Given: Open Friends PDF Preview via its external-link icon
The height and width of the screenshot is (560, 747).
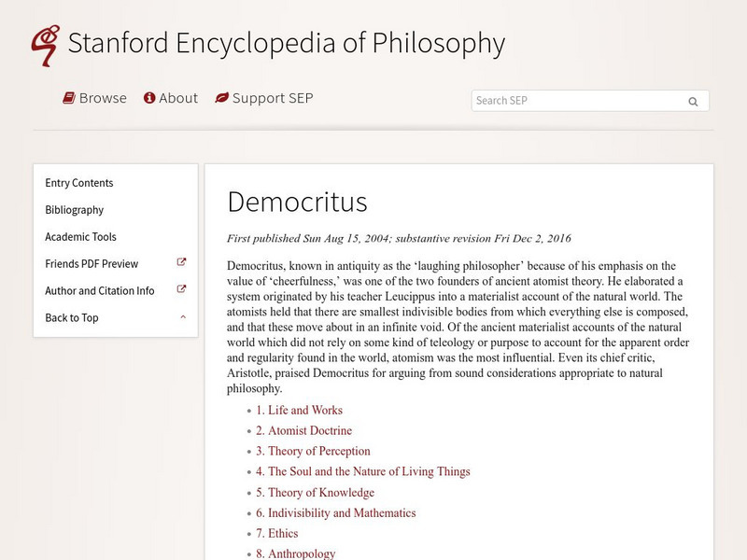Looking at the screenshot, I should (x=183, y=264).
